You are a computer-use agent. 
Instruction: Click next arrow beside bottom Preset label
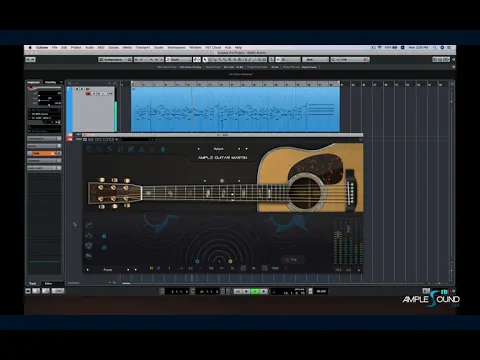click(128, 270)
